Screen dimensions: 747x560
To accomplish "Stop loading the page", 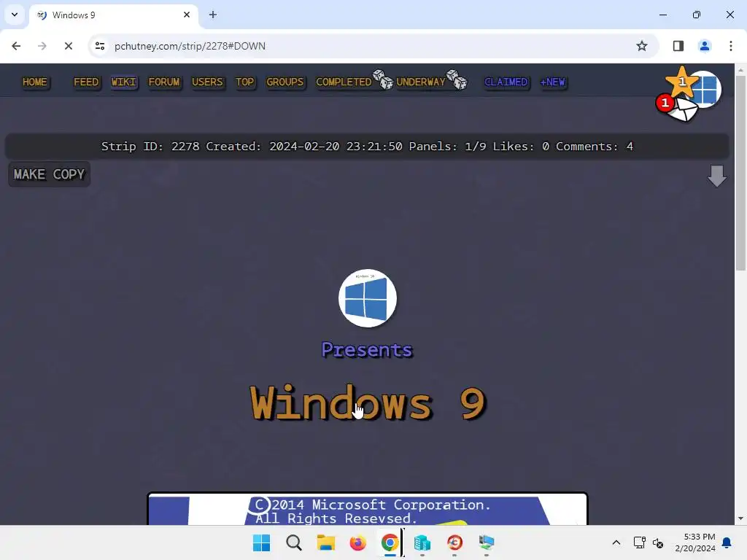I will coord(68,46).
